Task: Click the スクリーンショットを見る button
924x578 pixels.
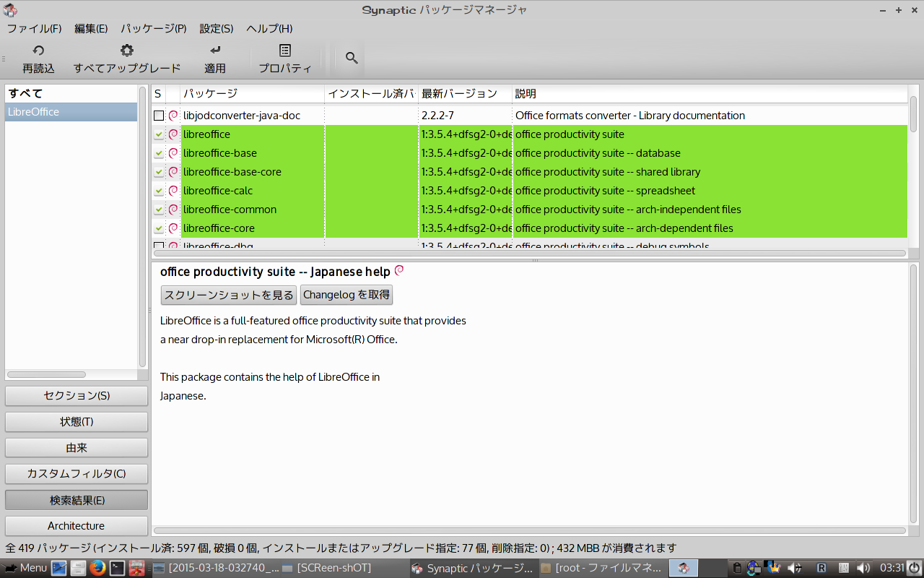Action: click(229, 295)
